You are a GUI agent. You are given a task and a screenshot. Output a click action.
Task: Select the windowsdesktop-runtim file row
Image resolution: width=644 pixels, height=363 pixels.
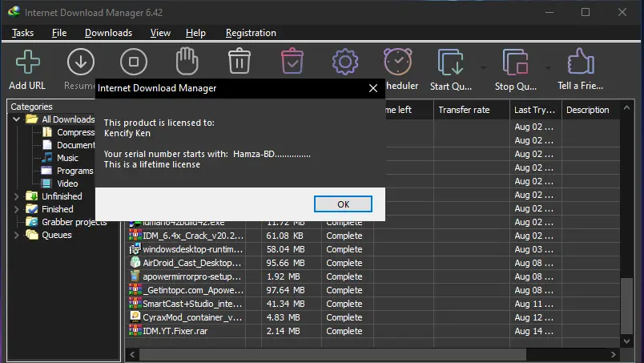tap(374, 249)
